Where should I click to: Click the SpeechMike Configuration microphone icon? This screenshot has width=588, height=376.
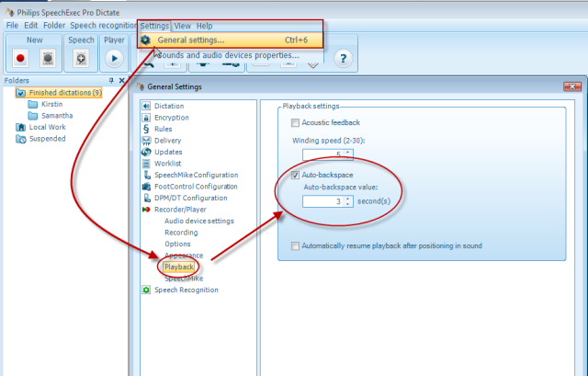[147, 176]
